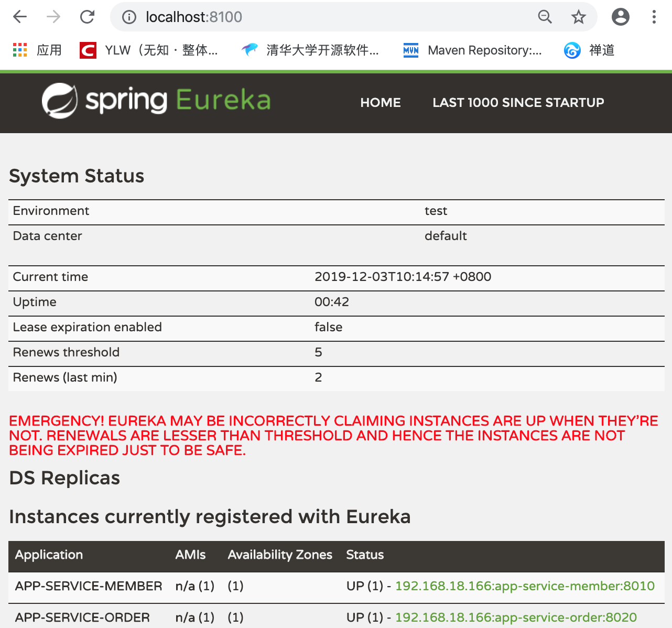Click Instances currently registered with Eureka heading
The image size is (672, 628).
(x=210, y=517)
